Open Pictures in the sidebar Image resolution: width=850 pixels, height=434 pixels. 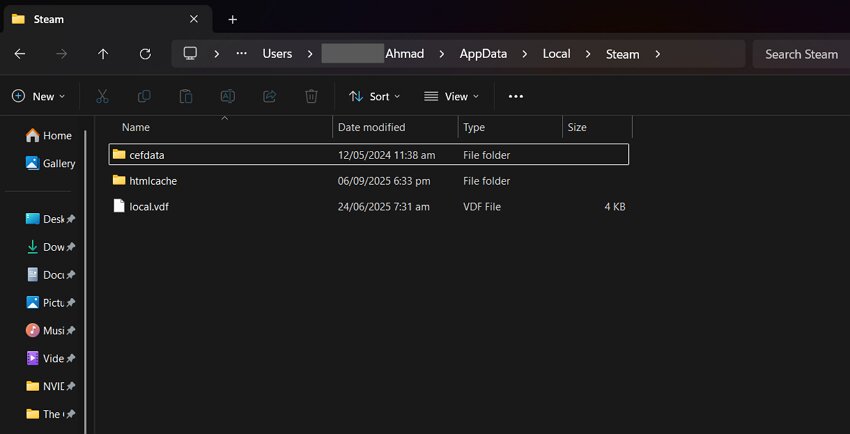50,302
